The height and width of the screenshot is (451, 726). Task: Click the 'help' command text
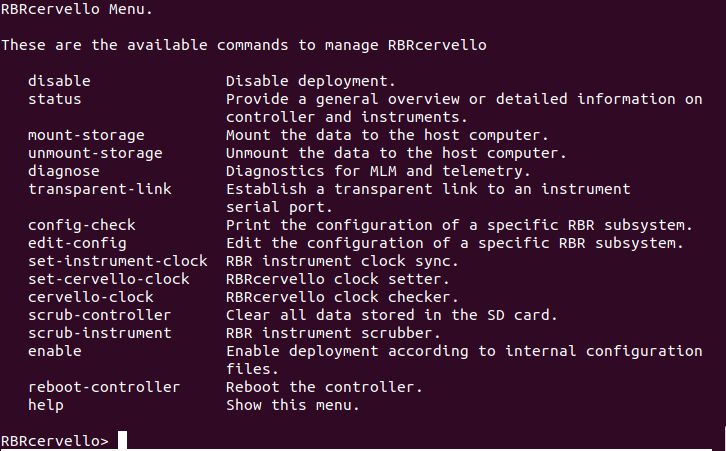click(45, 405)
